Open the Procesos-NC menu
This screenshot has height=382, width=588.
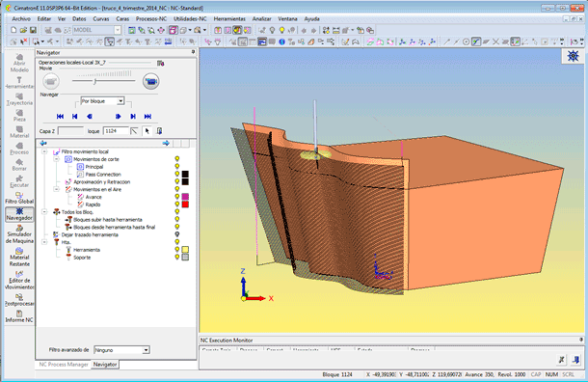[151, 18]
